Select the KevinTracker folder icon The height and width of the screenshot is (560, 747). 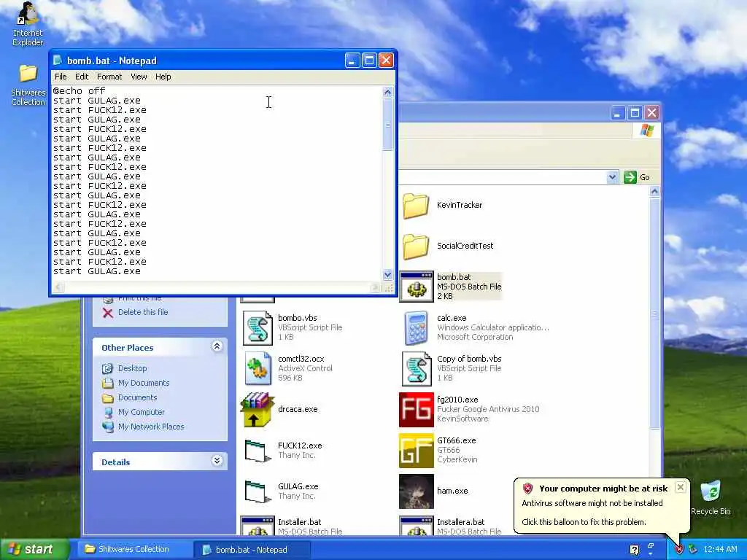pos(415,205)
